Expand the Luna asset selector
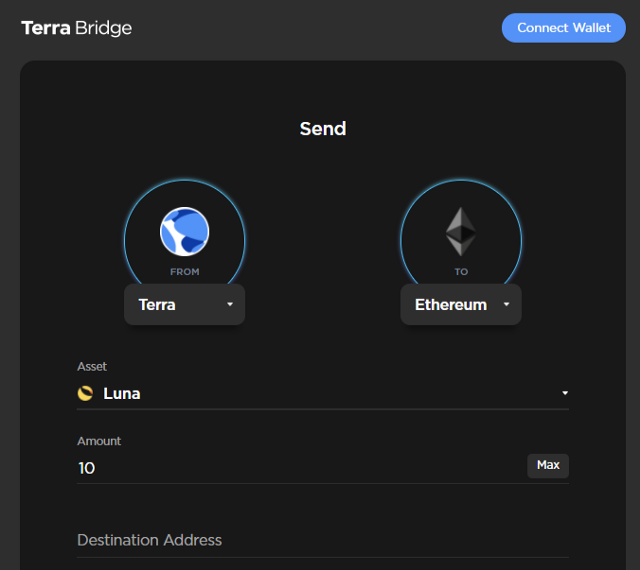640x570 pixels. pos(322,393)
